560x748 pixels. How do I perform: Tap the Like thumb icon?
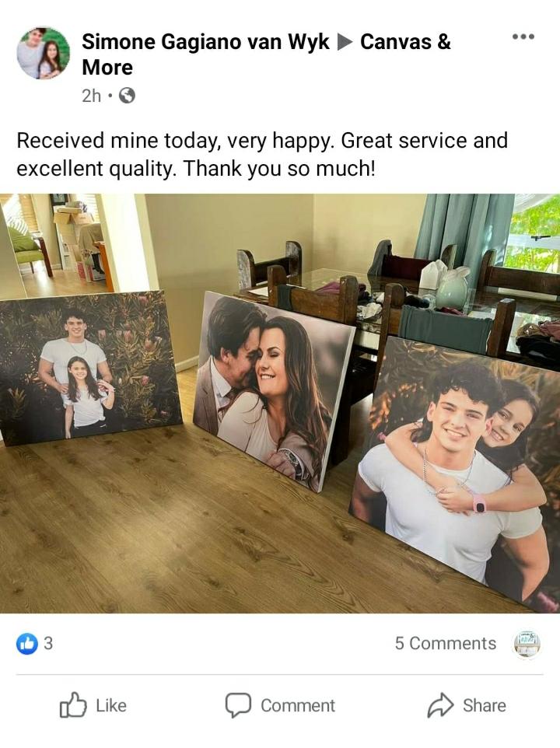(x=73, y=705)
